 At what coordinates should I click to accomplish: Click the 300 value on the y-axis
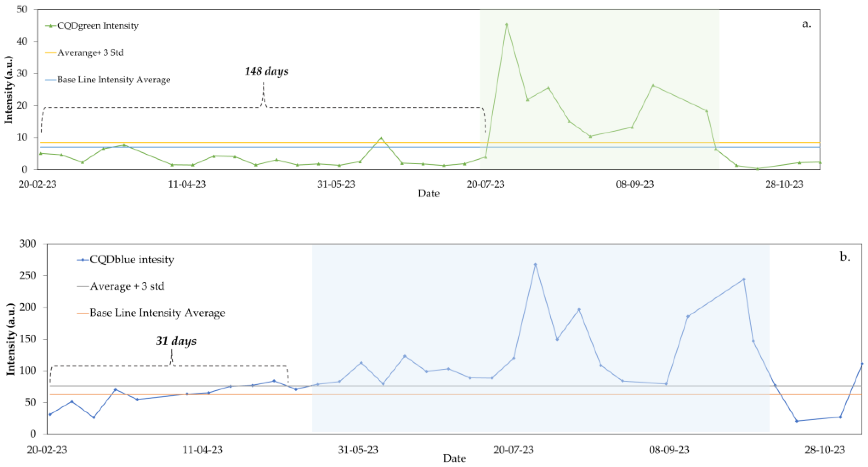tap(28, 244)
